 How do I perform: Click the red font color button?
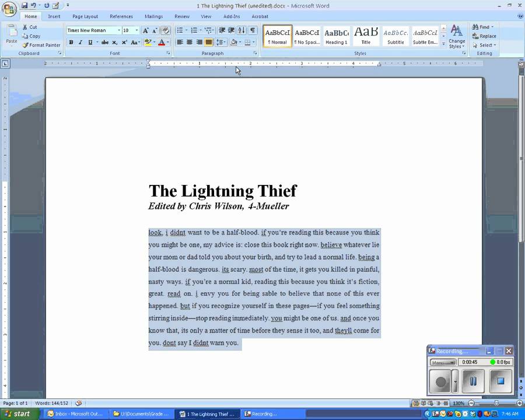click(x=162, y=43)
